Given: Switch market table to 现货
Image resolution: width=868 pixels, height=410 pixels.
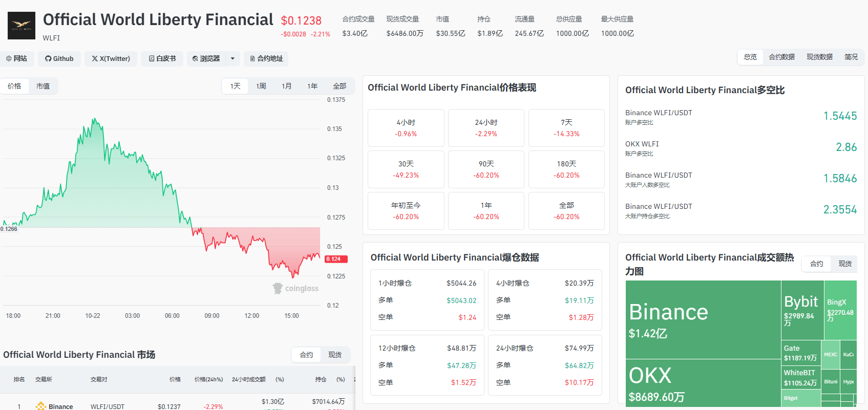Looking at the screenshot, I should 335,355.
